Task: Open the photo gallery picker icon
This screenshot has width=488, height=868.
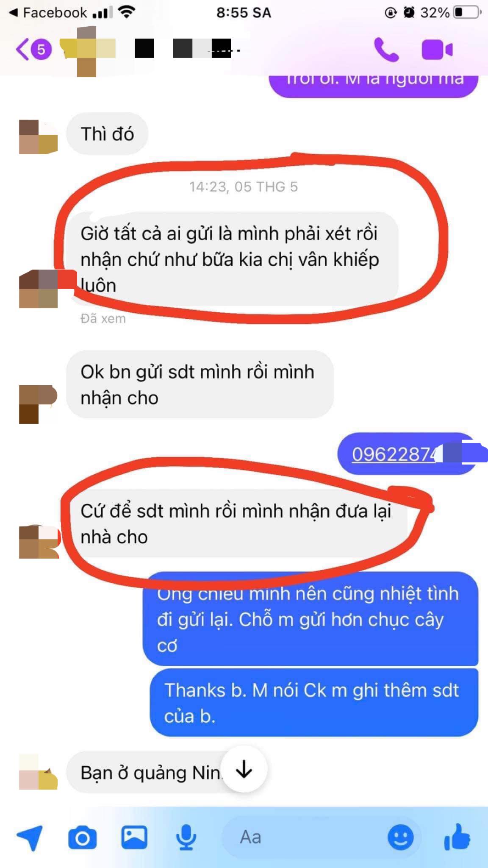Action: 134,837
